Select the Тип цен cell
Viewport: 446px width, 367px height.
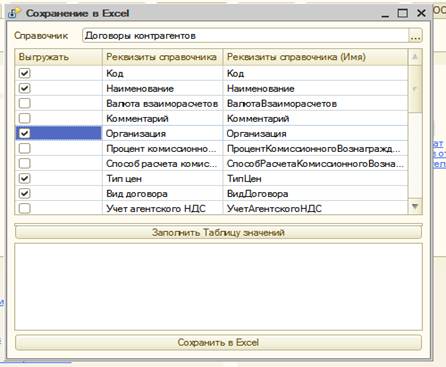click(162, 178)
